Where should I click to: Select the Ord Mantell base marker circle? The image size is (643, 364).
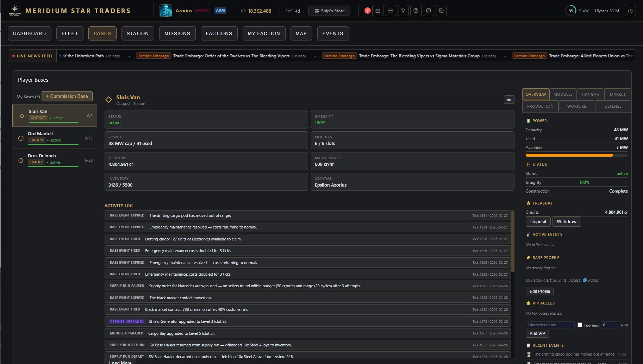coord(21,138)
